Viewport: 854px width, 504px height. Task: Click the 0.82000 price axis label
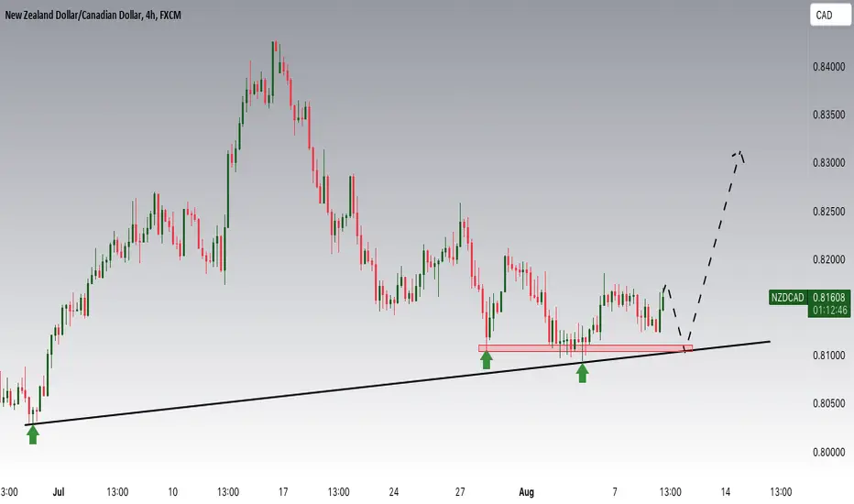(829, 259)
